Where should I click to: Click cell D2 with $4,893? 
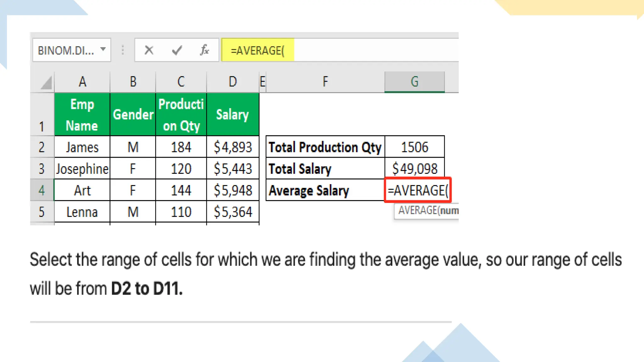pos(233,147)
